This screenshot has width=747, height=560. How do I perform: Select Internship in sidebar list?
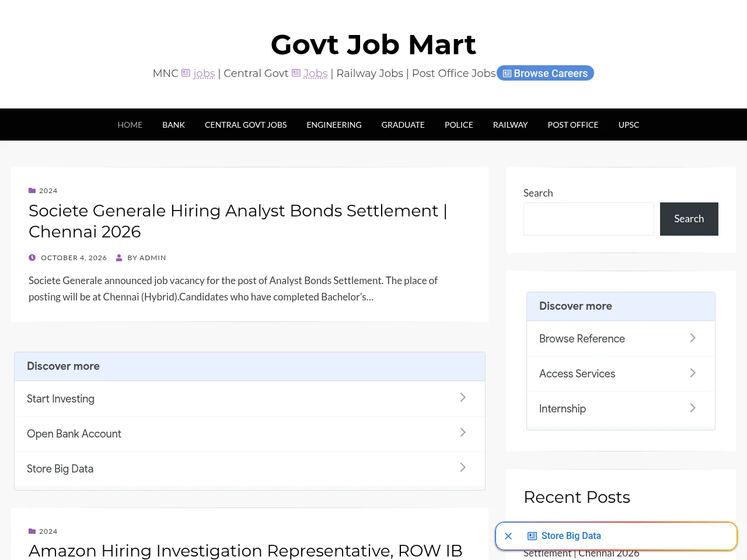pos(563,409)
